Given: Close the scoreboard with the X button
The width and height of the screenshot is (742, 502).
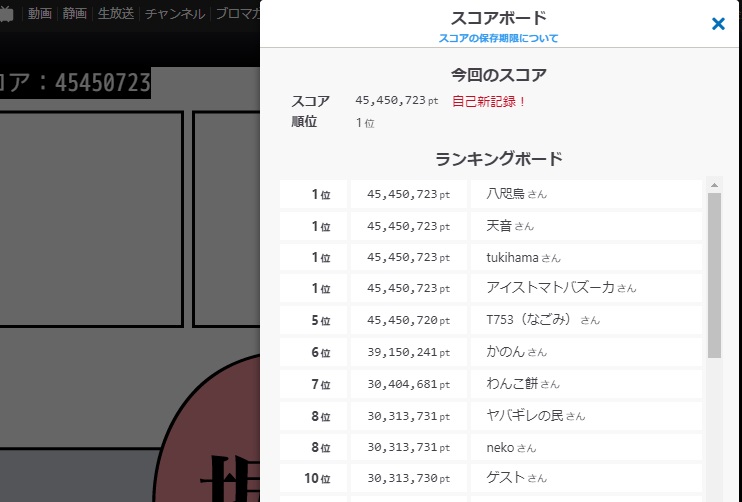Looking at the screenshot, I should 718,24.
